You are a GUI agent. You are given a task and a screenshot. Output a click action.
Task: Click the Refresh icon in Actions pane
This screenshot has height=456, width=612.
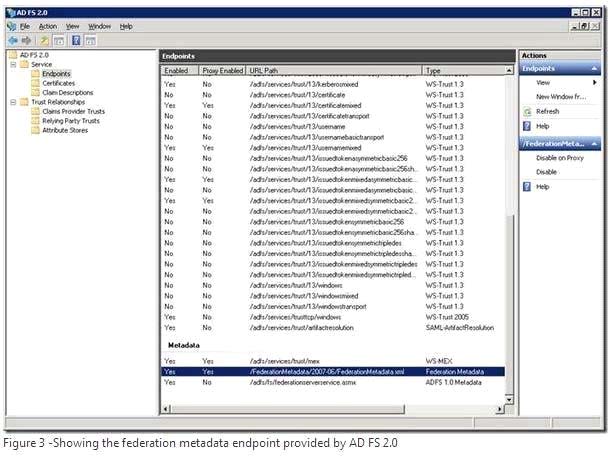[527, 112]
